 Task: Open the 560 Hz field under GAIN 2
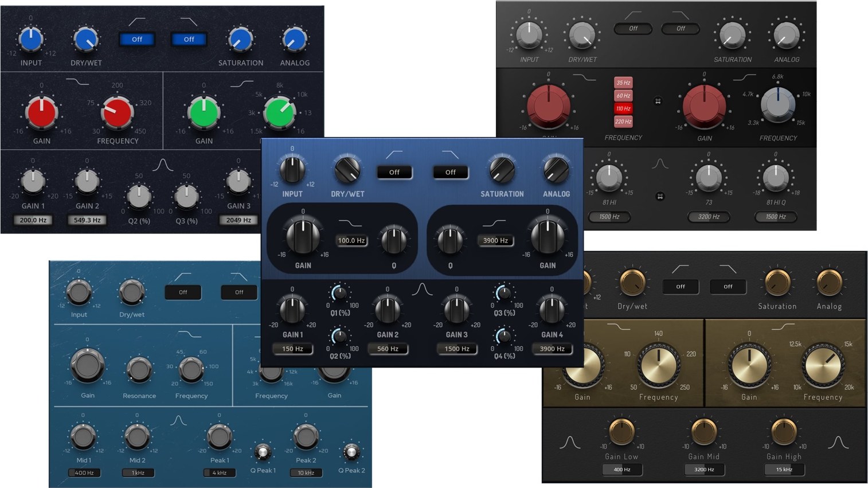point(388,349)
